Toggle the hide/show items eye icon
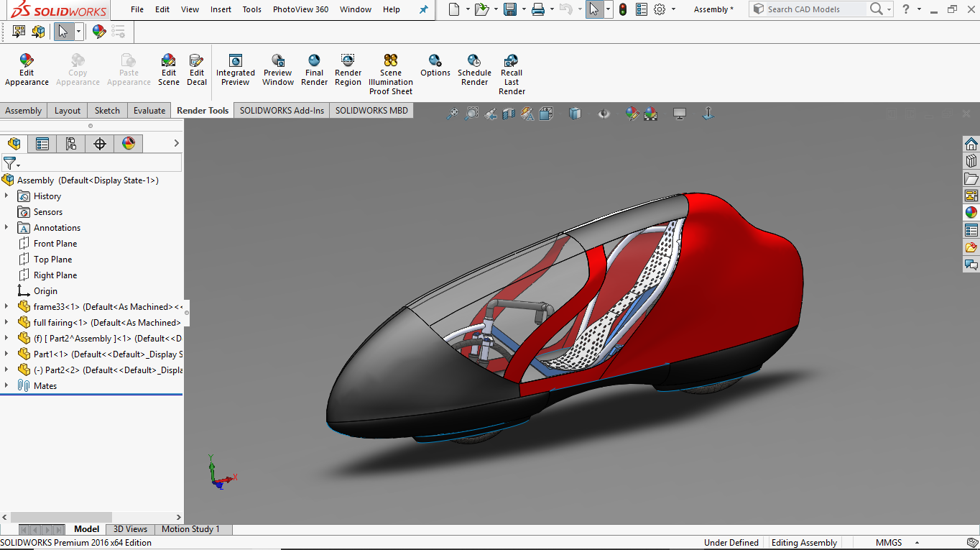980x550 pixels. [604, 114]
